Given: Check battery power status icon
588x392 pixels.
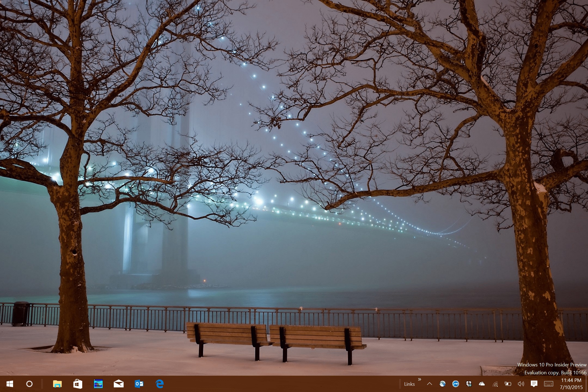Looking at the screenshot, I should point(508,384).
